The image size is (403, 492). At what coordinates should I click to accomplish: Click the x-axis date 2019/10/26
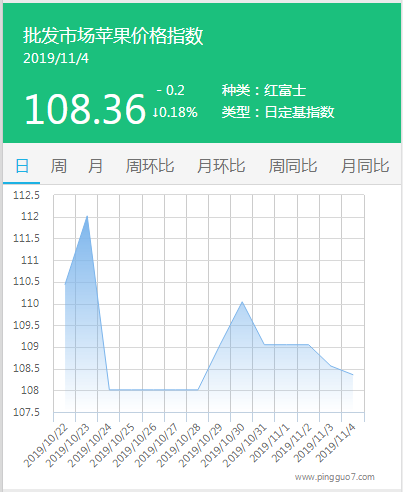tap(134, 445)
